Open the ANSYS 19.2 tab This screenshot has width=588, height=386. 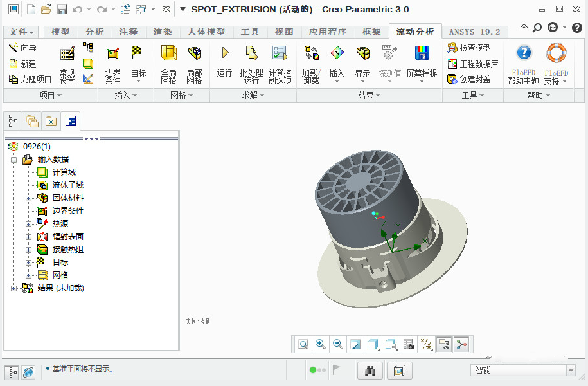[x=475, y=32]
